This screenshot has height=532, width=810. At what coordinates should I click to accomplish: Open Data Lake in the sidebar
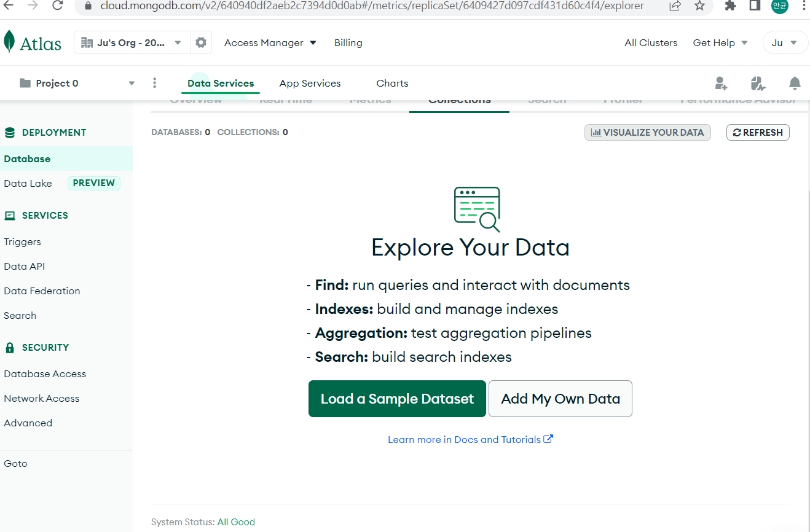pos(28,183)
